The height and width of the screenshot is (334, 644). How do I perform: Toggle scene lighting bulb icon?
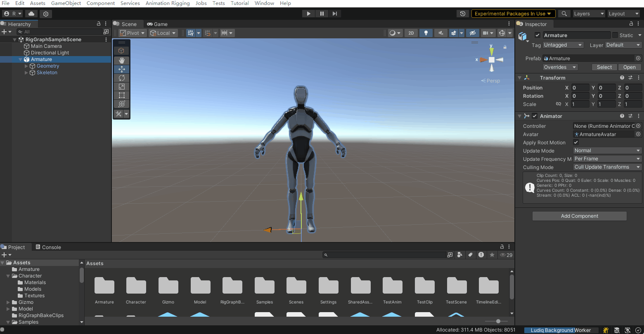pyautogui.click(x=426, y=33)
